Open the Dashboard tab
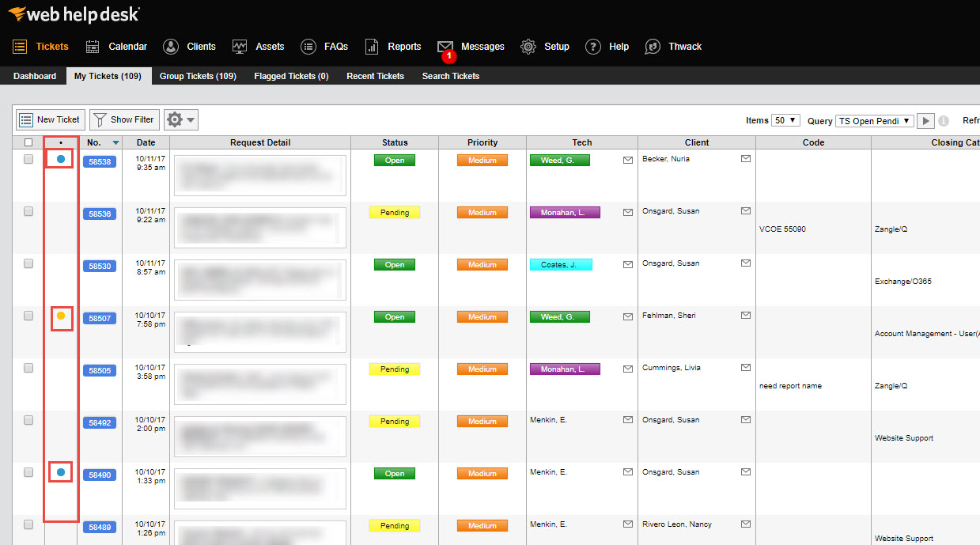This screenshot has height=545, width=980. point(34,76)
